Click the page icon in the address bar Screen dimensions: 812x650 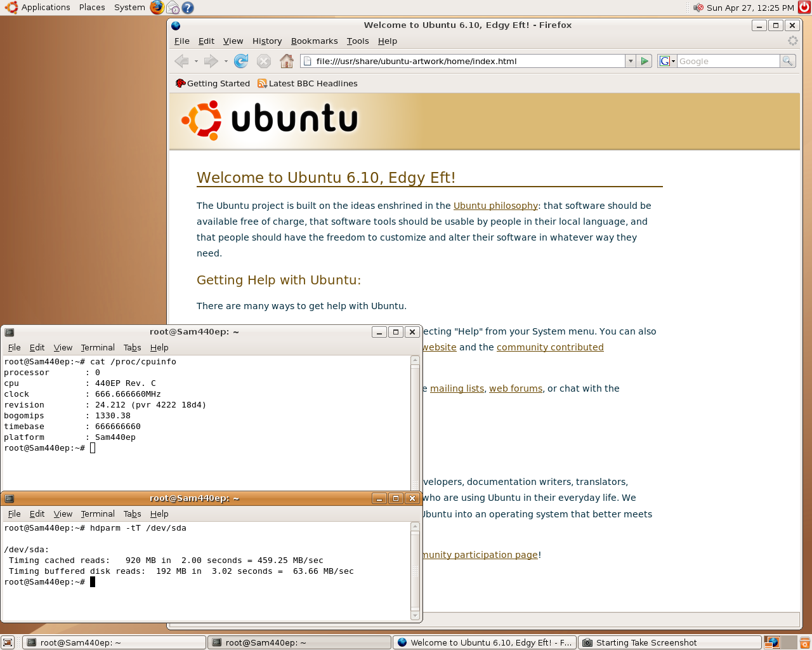pos(308,61)
